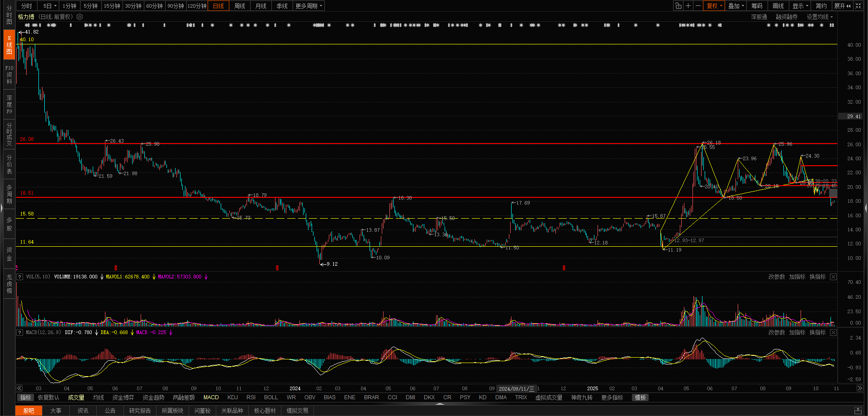Open 分时图 in the left sidebar
Image resolution: width=868 pixels, height=416 pixels.
click(x=9, y=15)
